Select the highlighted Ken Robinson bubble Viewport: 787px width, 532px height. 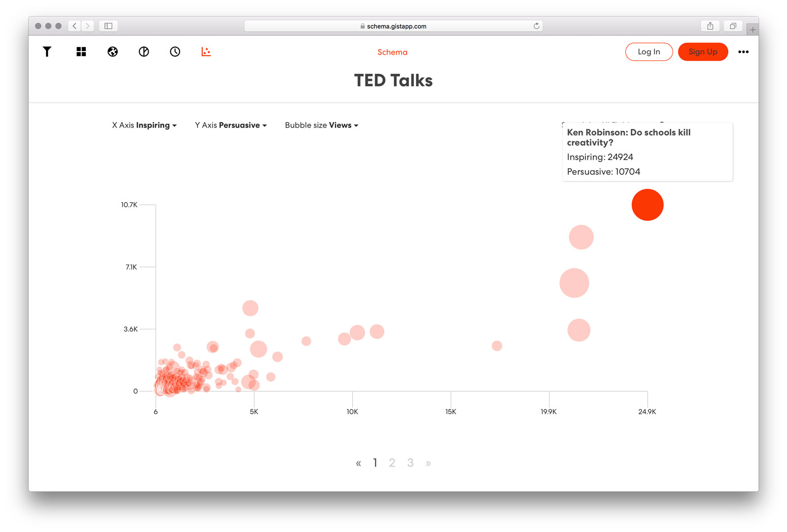tap(648, 205)
